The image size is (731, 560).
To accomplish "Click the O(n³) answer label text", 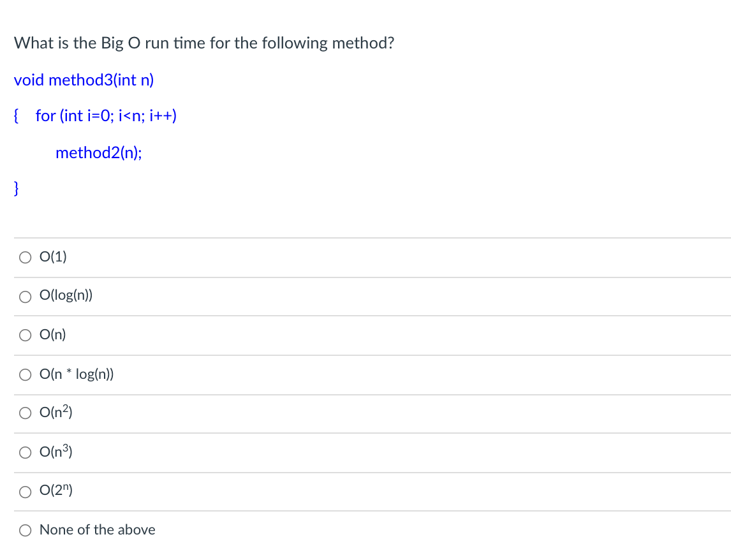I will [56, 451].
